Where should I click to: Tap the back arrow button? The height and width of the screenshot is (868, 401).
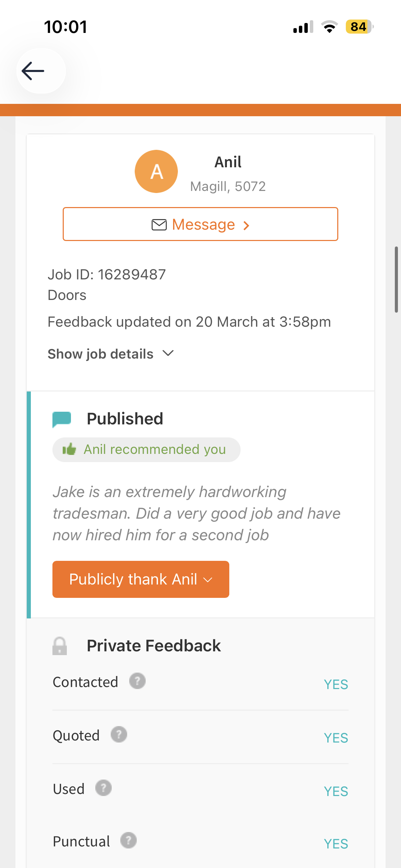pos(33,71)
